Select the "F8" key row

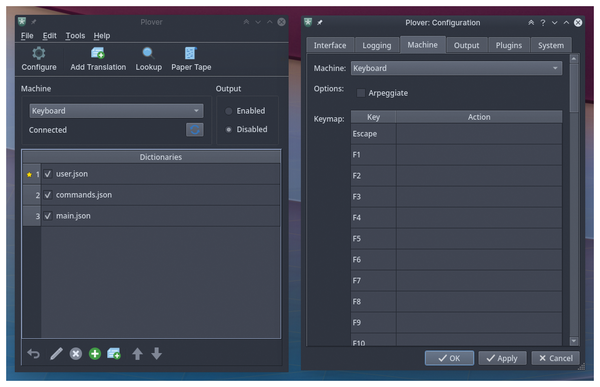(457, 302)
